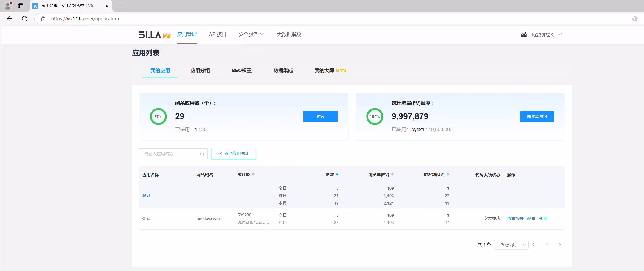Screen dimensions: 644x271
Task: Switch to 我的应用 tab
Action: (x=160, y=71)
